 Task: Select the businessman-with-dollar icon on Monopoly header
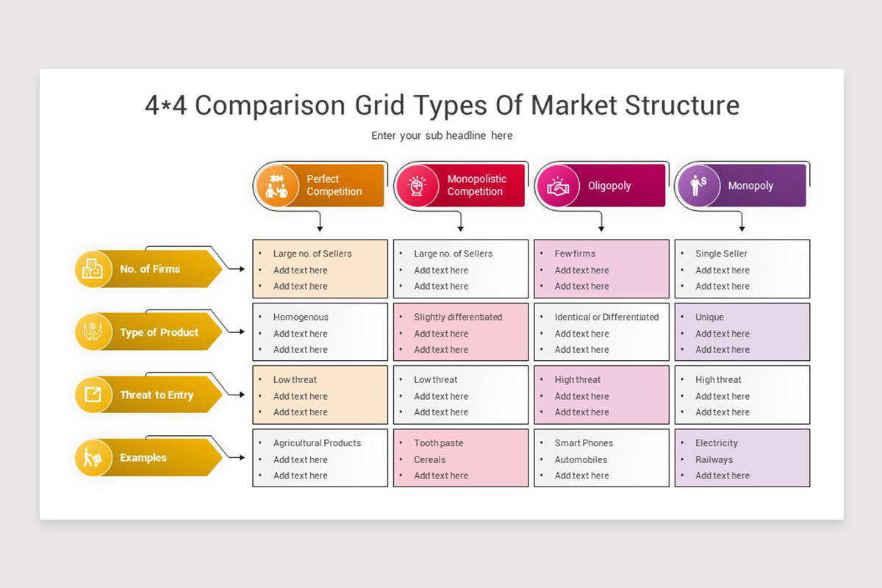tap(698, 185)
